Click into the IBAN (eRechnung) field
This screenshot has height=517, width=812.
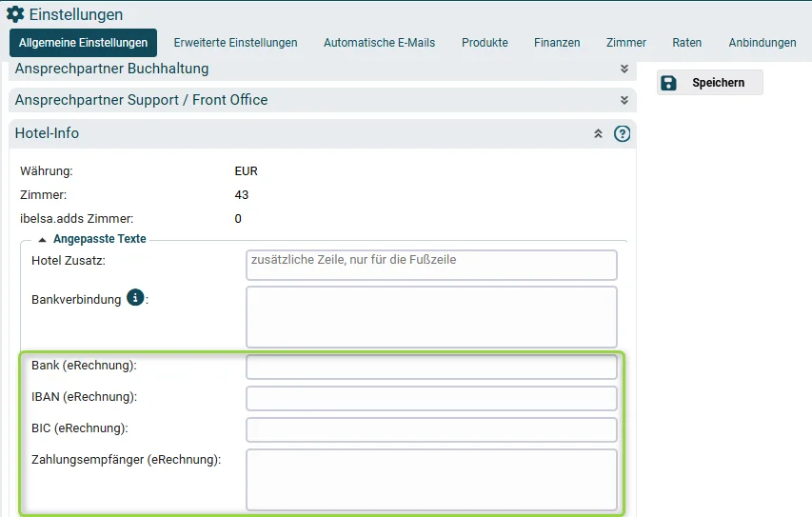pyautogui.click(x=431, y=398)
